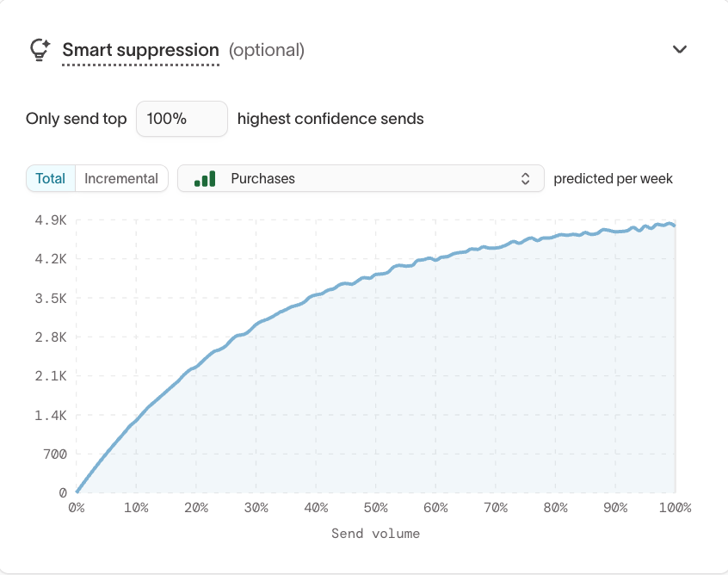Viewport: 728px width, 575px height.
Task: Click the predicted per week text
Action: coord(614,178)
